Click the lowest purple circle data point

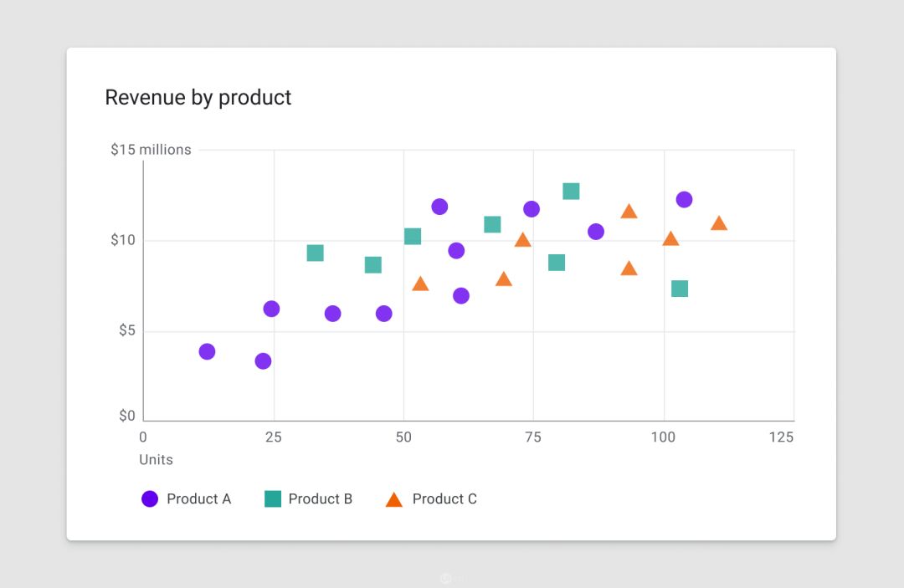click(263, 361)
